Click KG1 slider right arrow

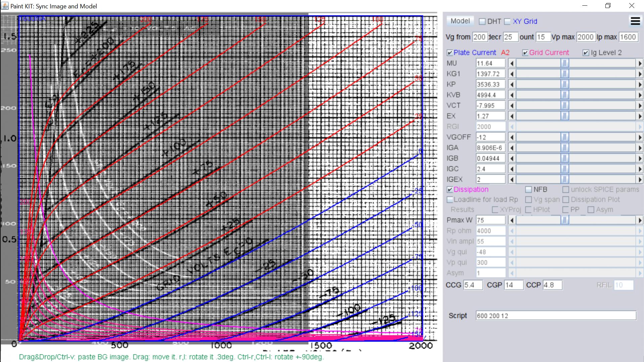640,74
